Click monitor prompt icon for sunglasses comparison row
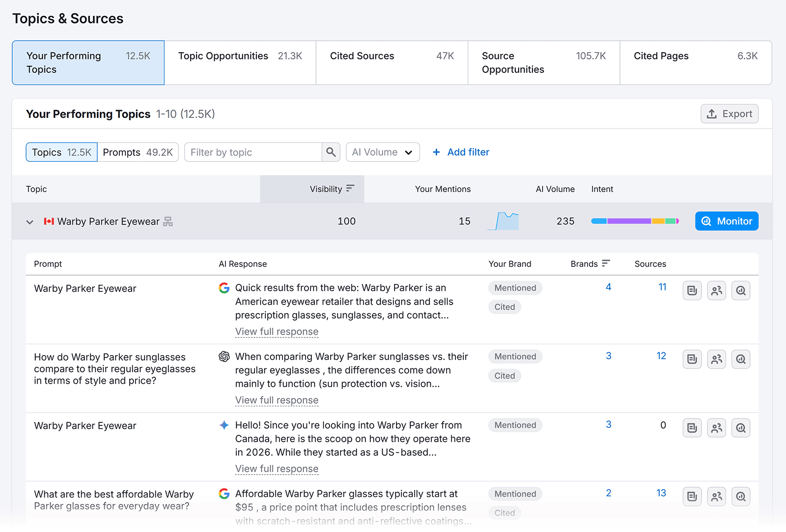Image resolution: width=786 pixels, height=532 pixels. (x=741, y=360)
